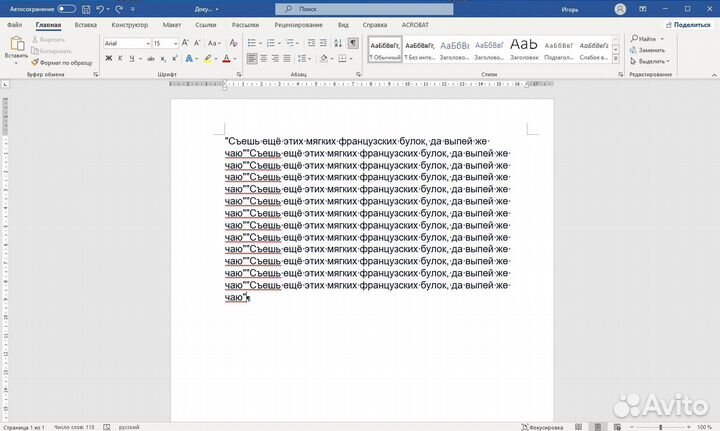Open the user account avatar icon

point(620,9)
